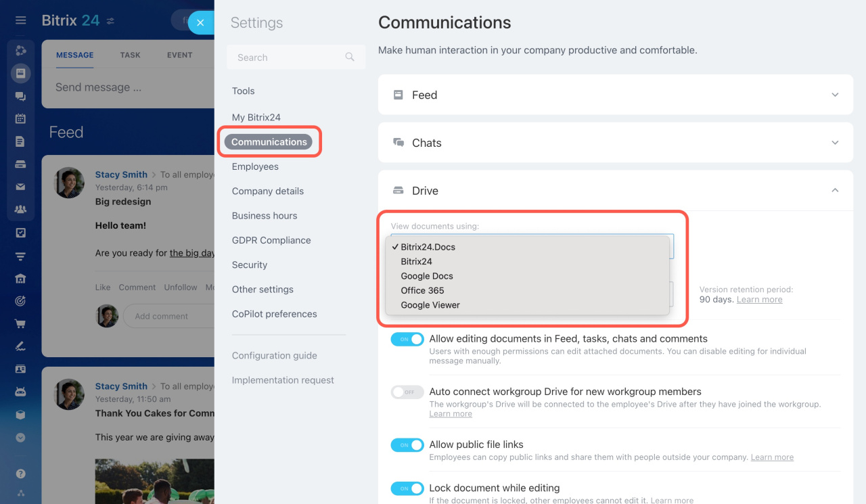Toggle Allow public file links switch
Screen dimensions: 866x504
pyautogui.click(x=407, y=445)
